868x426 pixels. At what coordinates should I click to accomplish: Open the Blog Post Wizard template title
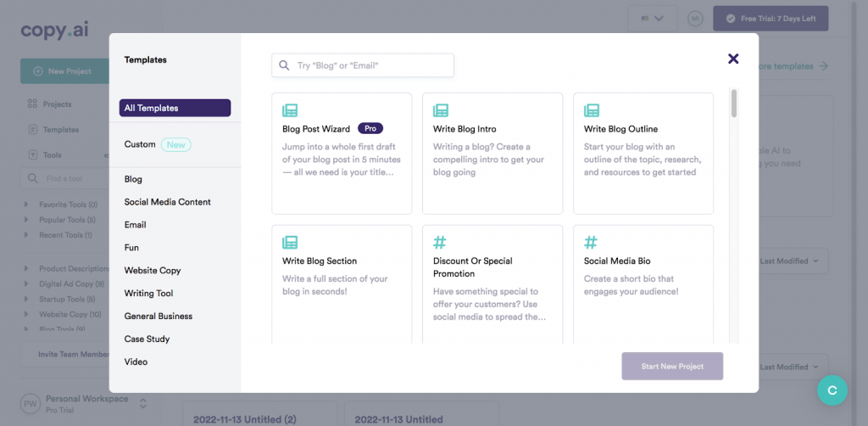pos(316,129)
